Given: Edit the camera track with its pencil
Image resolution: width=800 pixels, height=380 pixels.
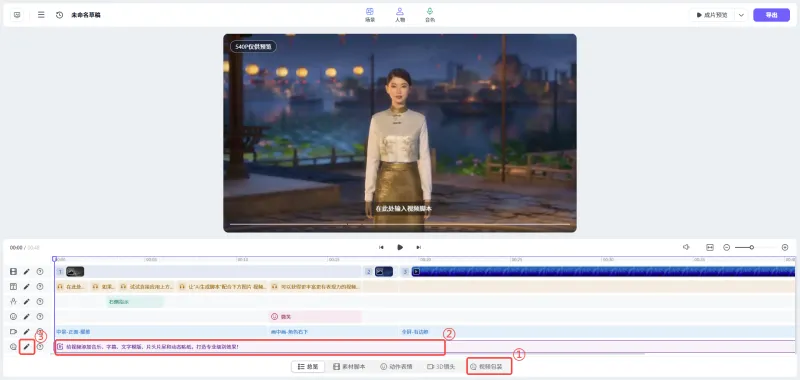Looking at the screenshot, I should point(27,332).
